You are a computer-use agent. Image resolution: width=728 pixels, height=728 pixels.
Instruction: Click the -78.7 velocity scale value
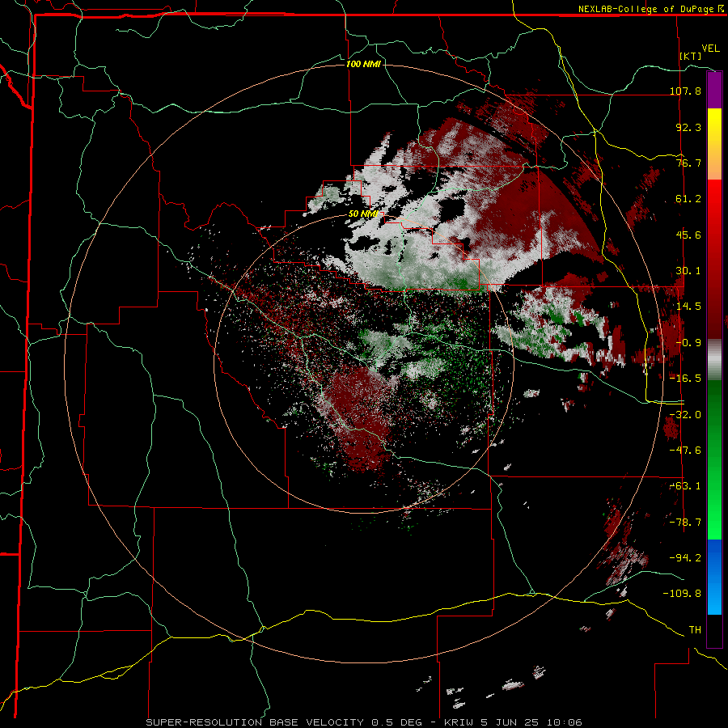click(x=685, y=523)
